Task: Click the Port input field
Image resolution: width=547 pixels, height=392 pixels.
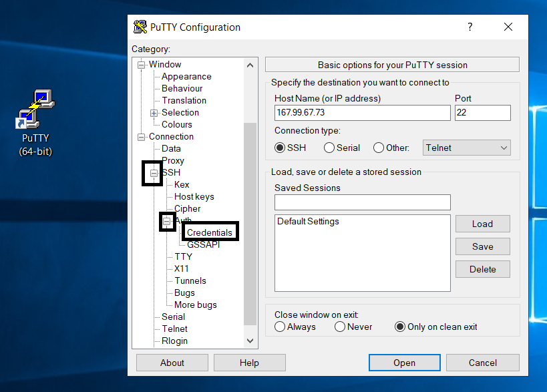Action: 482,113
